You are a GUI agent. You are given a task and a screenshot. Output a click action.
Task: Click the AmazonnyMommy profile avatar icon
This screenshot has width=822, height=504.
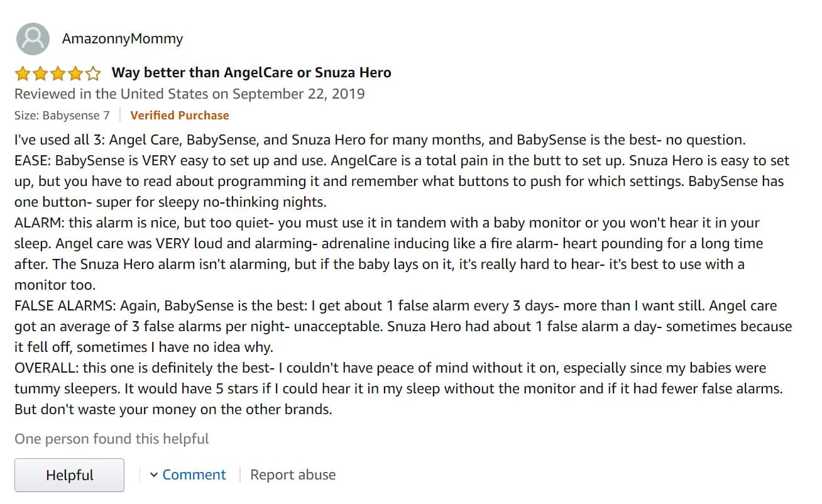pos(32,38)
